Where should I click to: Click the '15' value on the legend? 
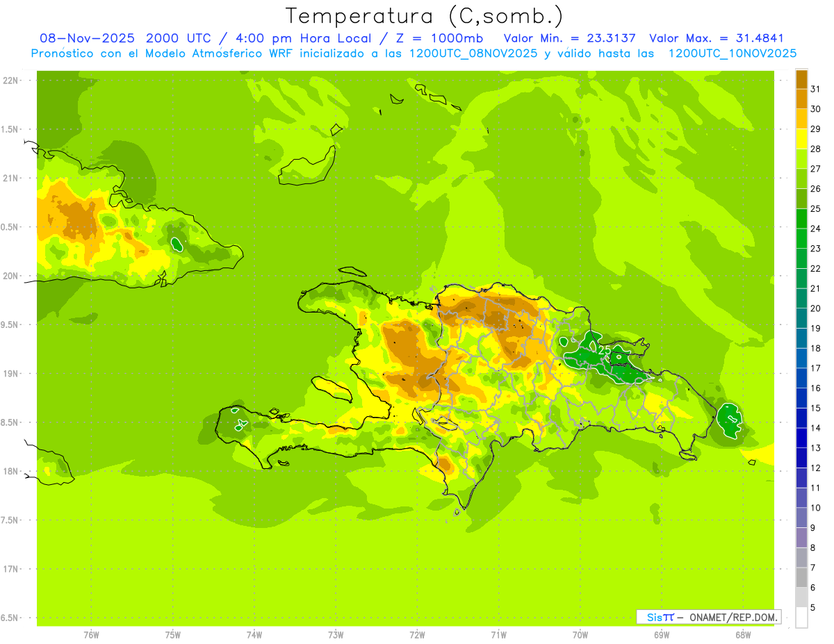coord(816,408)
